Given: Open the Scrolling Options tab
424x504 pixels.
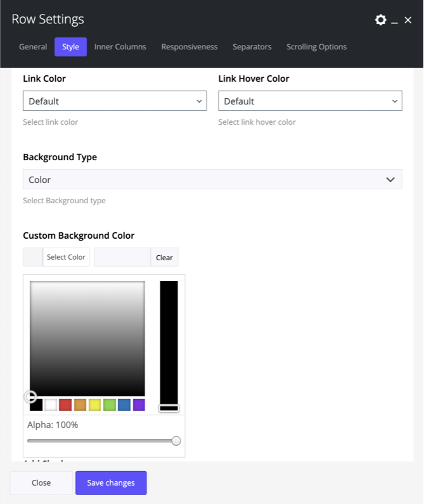Looking at the screenshot, I should tap(316, 47).
